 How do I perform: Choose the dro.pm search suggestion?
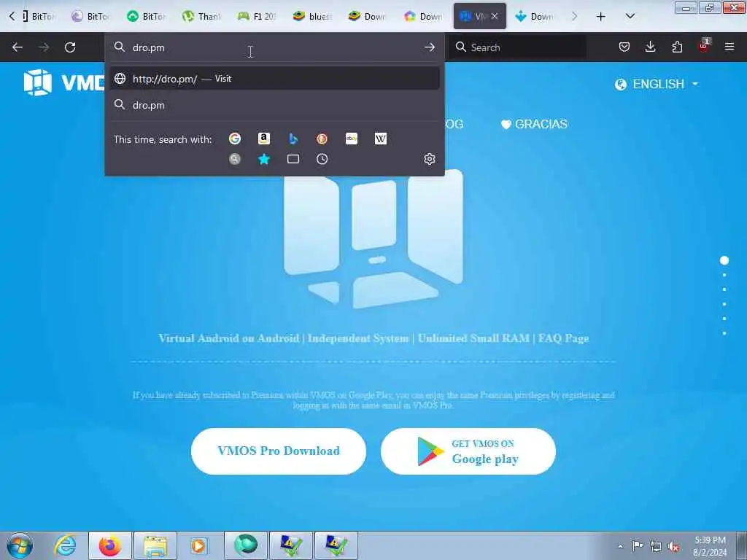pyautogui.click(x=274, y=105)
